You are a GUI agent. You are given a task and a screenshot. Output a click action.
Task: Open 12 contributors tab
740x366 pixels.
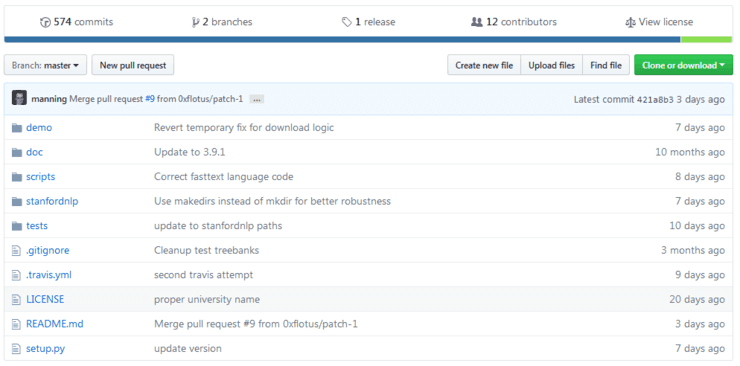click(x=514, y=22)
